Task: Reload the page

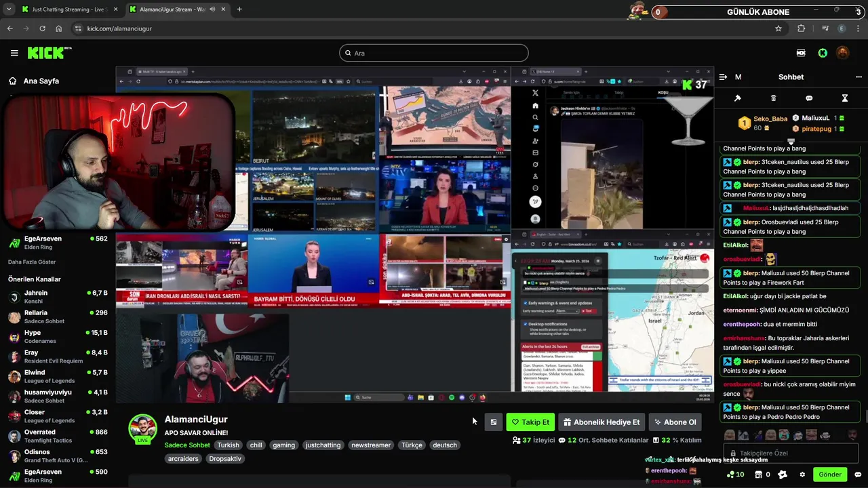Action: coord(42,28)
